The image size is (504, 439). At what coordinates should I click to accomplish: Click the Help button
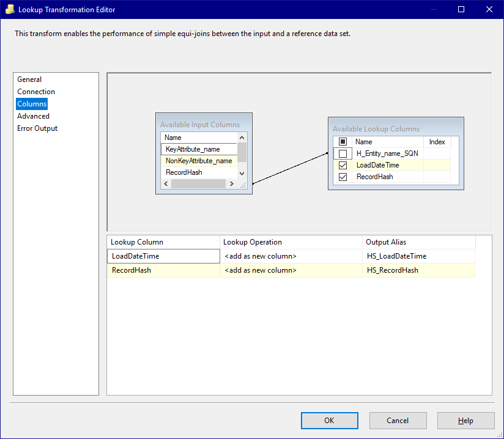pyautogui.click(x=465, y=421)
